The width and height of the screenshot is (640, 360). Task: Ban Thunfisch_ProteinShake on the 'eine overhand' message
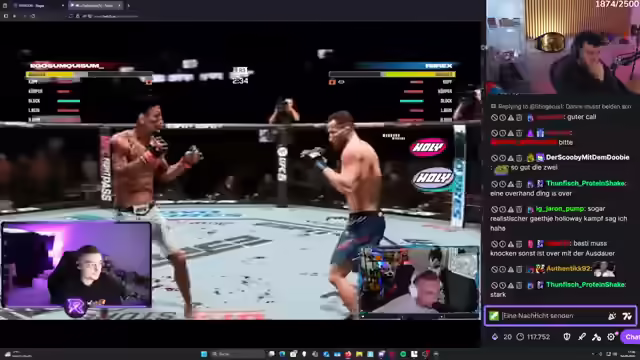(494, 184)
